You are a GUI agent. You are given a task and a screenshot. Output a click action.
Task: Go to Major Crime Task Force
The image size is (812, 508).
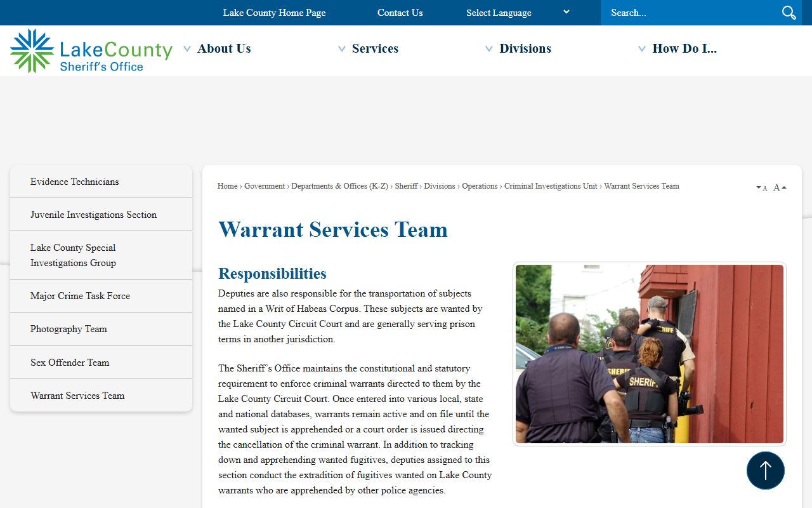pyautogui.click(x=101, y=296)
